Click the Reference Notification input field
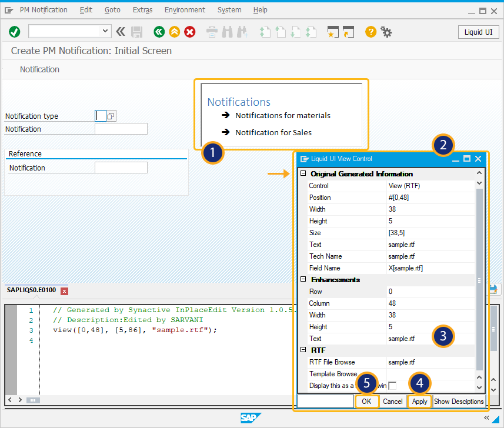This screenshot has height=428, width=504. coord(121,168)
